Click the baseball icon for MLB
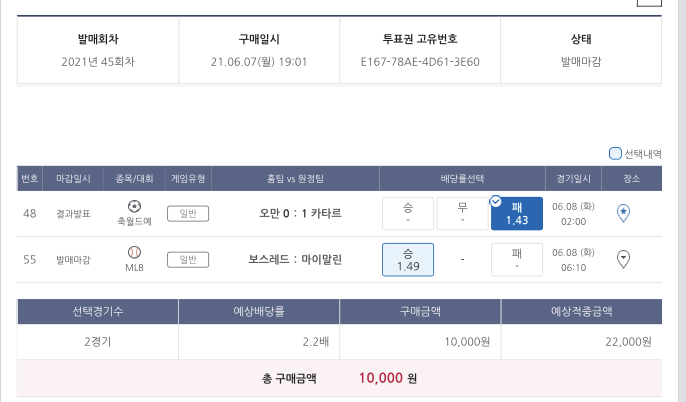The height and width of the screenshot is (402, 686). click(135, 252)
